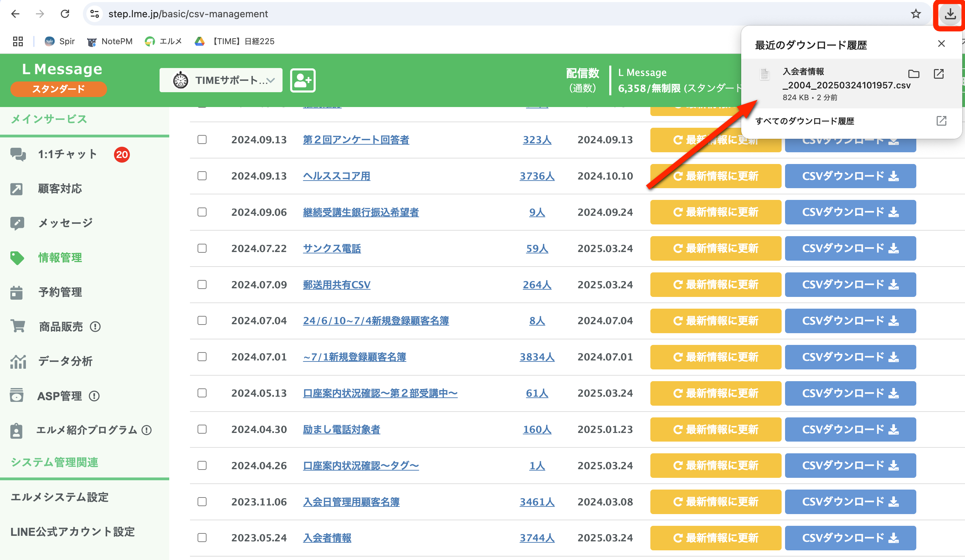Check the box for ヘルススコア用 row
Screen dimensions: 965x560
tap(202, 176)
